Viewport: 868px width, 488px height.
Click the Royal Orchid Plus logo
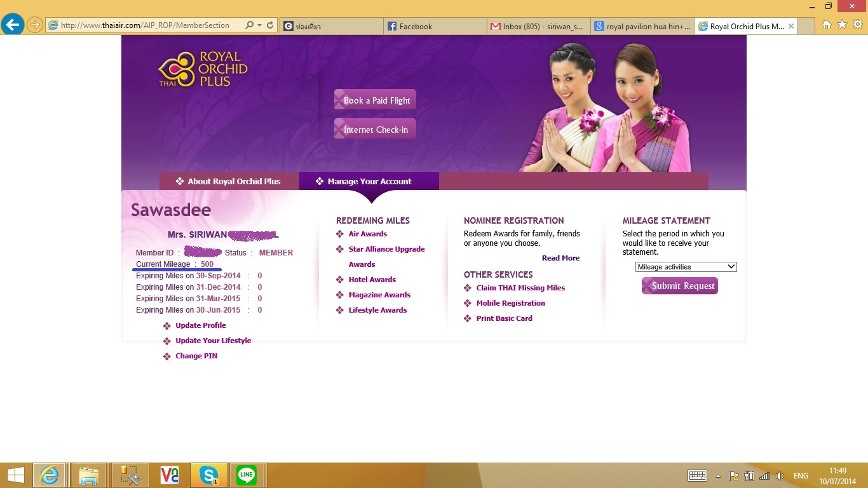click(203, 69)
